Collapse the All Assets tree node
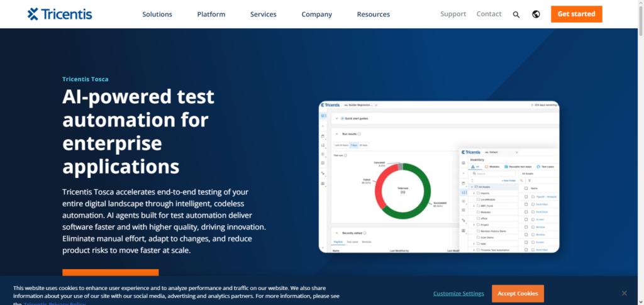This screenshot has height=305, width=644. pos(472,187)
